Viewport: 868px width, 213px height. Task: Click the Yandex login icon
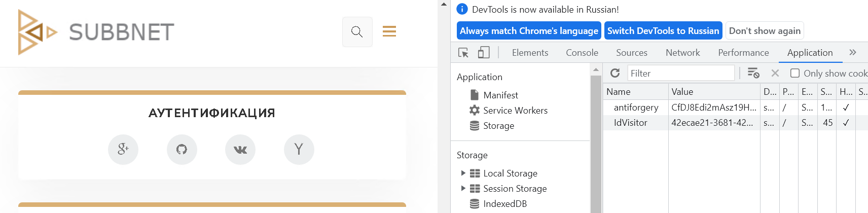299,150
